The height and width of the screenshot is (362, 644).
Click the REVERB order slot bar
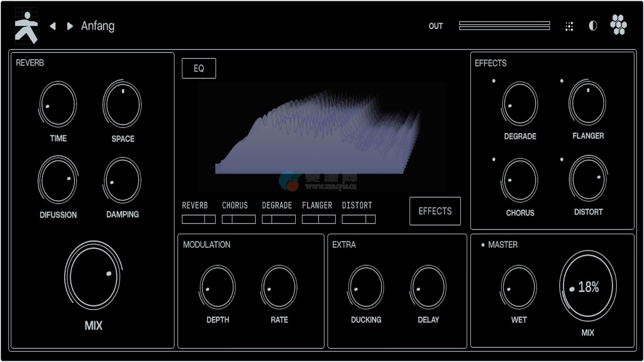click(199, 219)
